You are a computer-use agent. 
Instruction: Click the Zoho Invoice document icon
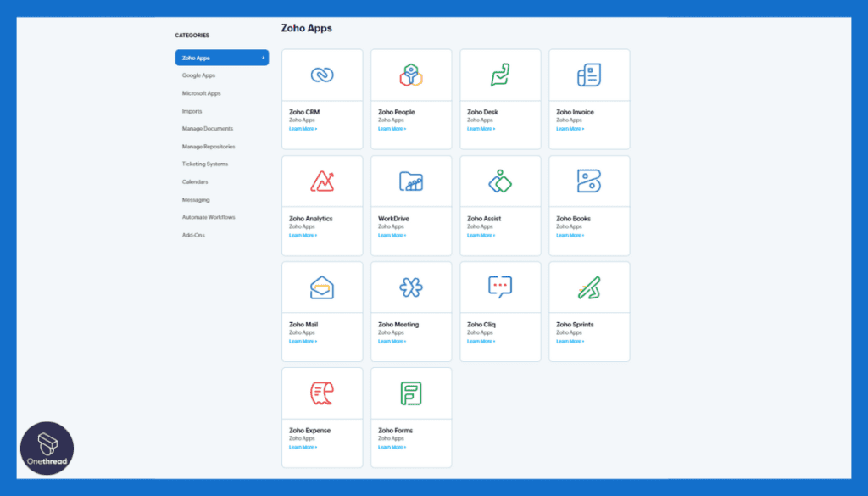click(589, 75)
